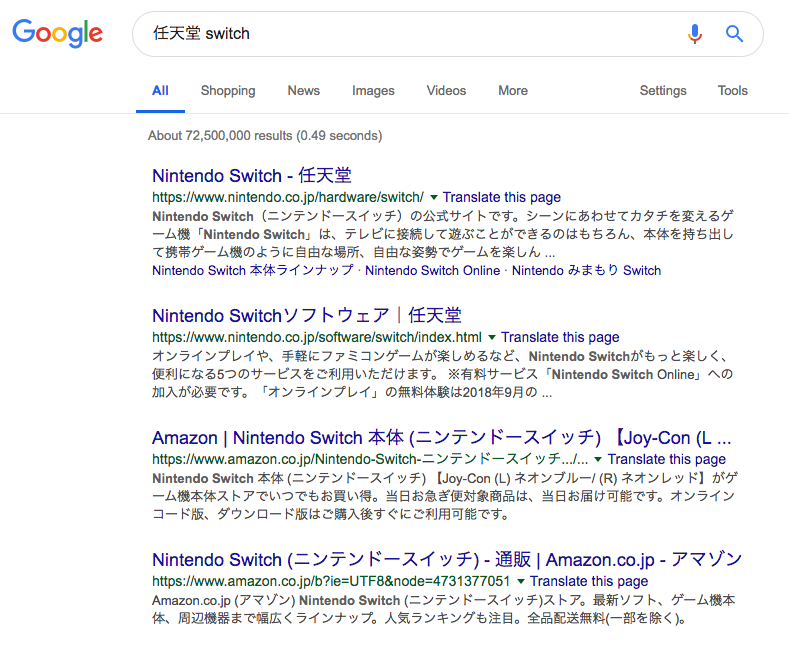Expand arrow next to amazon.co.jp/Nintendo-Switch URL
The width and height of the screenshot is (789, 648).
(x=598, y=459)
